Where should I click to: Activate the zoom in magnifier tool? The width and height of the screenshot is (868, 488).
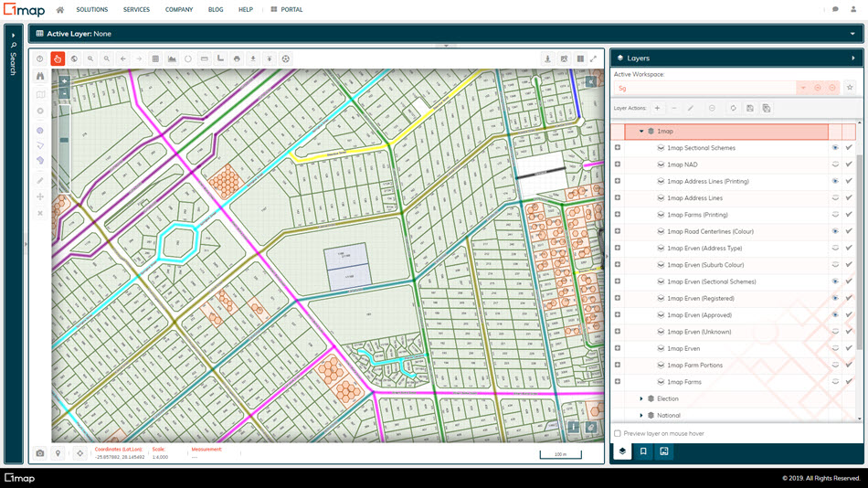[90, 58]
